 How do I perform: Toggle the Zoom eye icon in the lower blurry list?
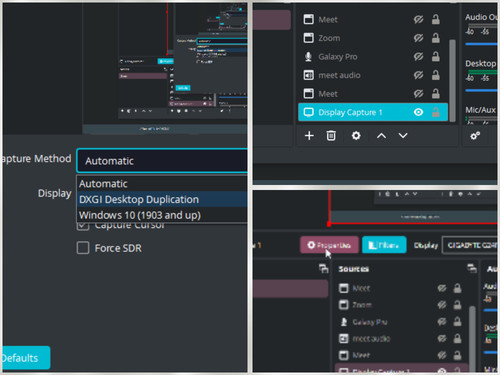tap(442, 305)
